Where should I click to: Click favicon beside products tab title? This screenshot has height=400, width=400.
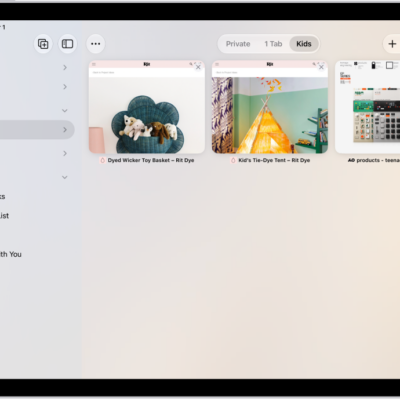click(351, 160)
